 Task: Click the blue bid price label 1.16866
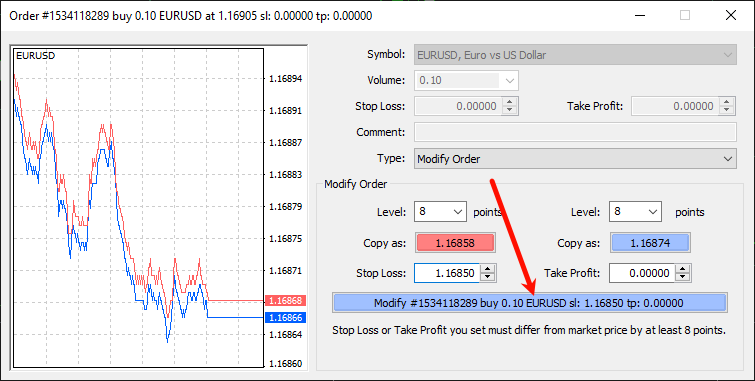pyautogui.click(x=286, y=317)
